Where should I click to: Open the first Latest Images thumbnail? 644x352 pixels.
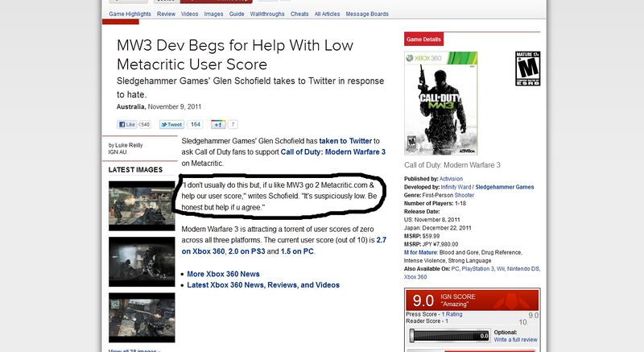[x=141, y=205]
